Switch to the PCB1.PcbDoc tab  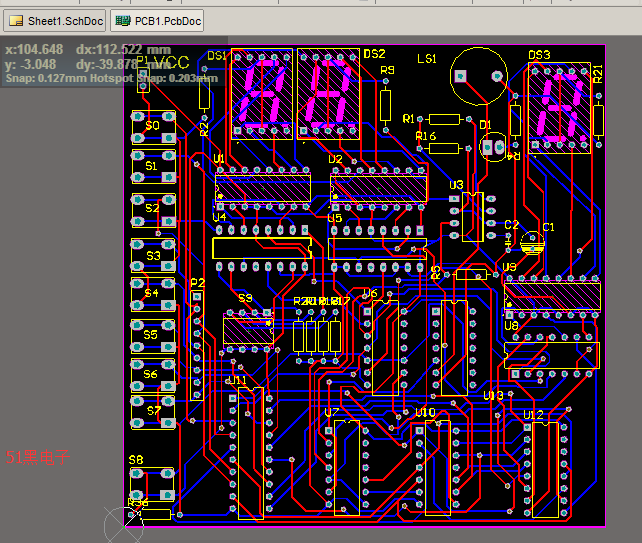157,21
